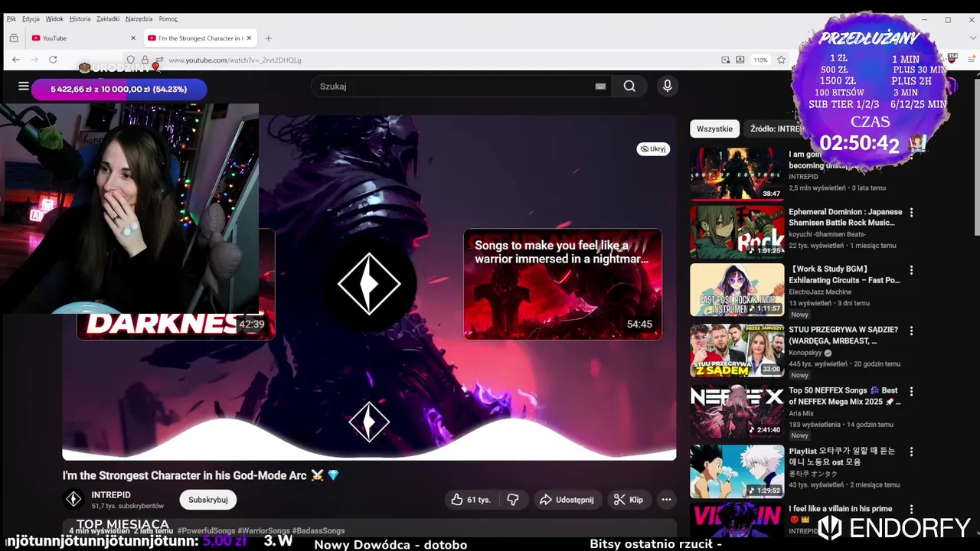Open the Historia menu

(x=80, y=19)
